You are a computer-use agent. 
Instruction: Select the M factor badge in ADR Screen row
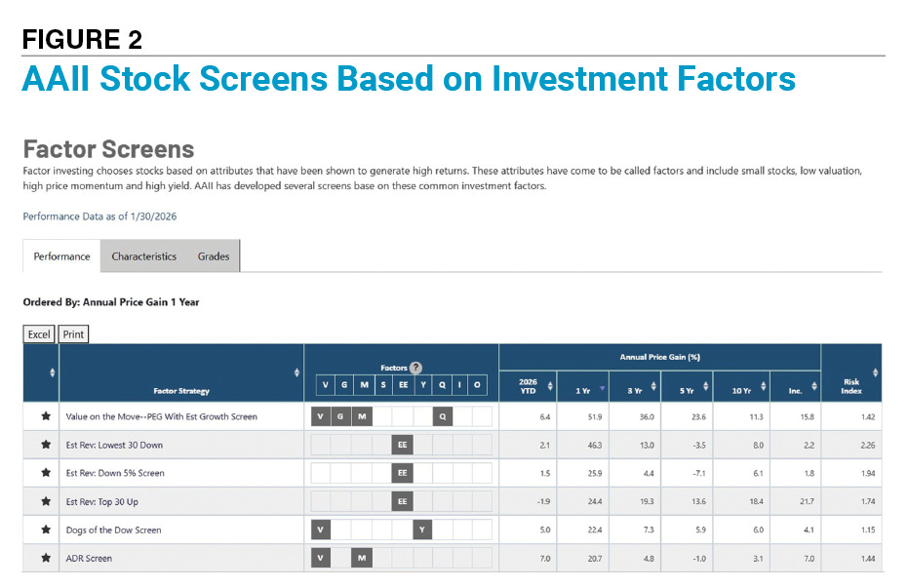click(x=362, y=558)
